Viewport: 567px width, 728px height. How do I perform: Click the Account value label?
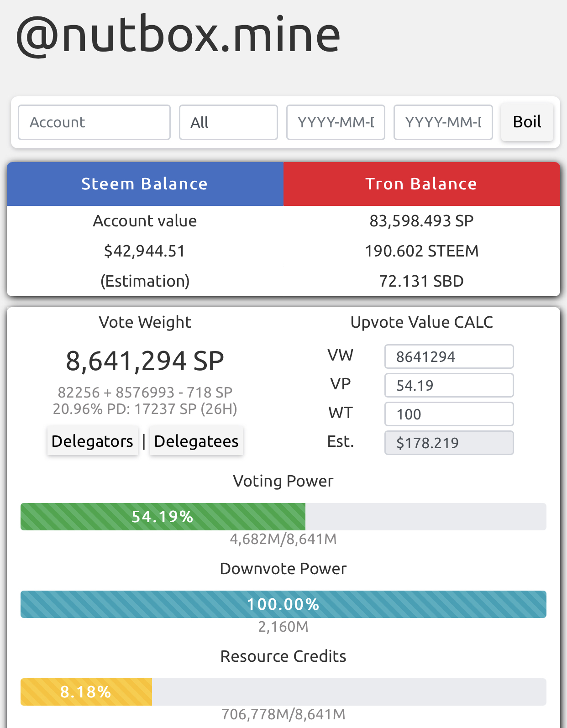pos(145,221)
